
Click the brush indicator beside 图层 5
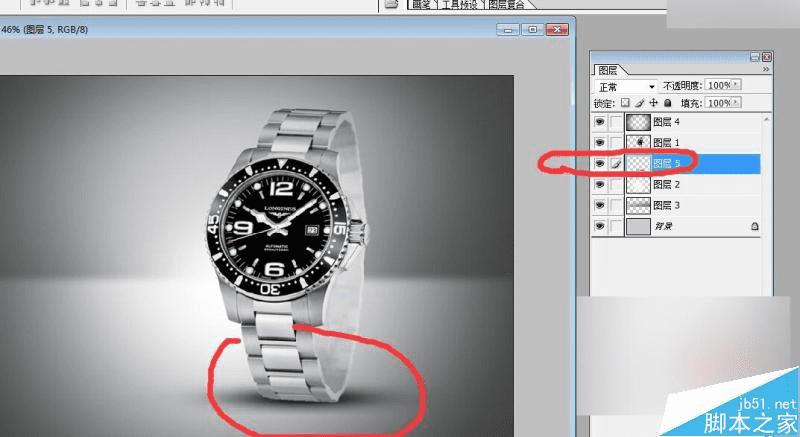point(617,164)
